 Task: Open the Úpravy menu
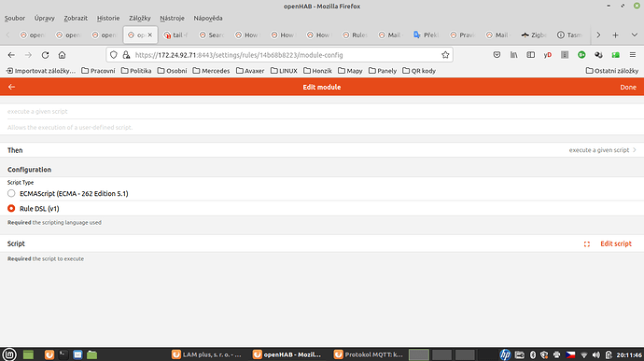[x=45, y=18]
